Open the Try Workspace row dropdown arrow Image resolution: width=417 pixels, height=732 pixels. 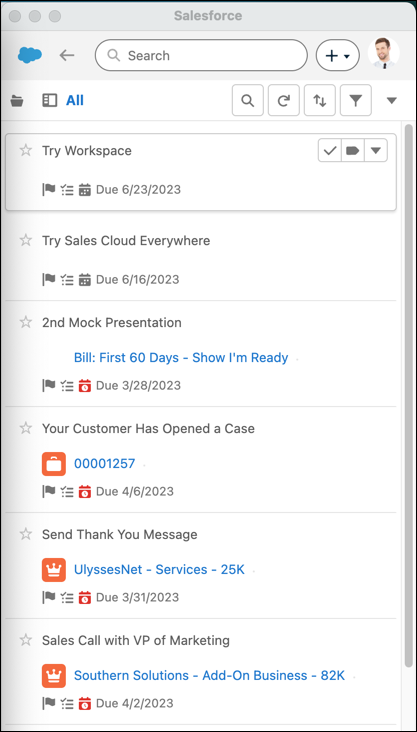pos(375,150)
